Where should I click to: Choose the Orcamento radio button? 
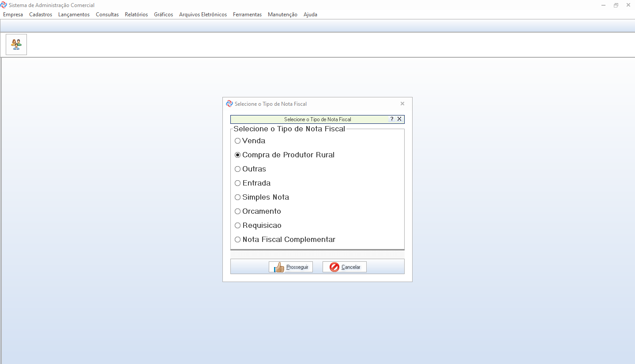click(x=238, y=212)
